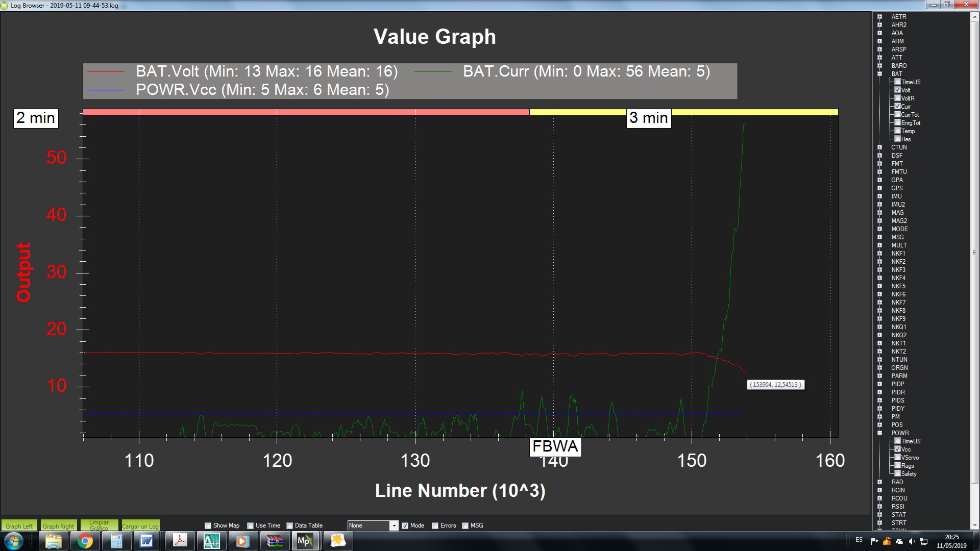Image resolution: width=980 pixels, height=551 pixels.
Task: Launch Microsoft Word from taskbar
Action: pyautogui.click(x=146, y=541)
